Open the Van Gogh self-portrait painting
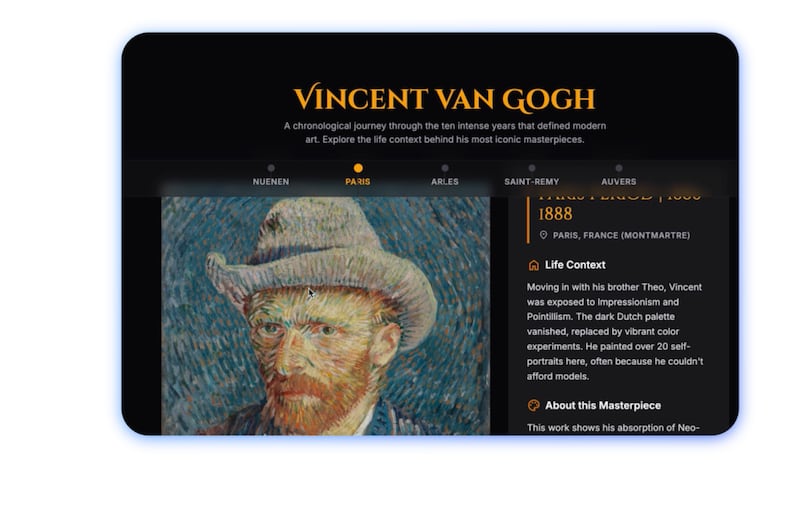This screenshot has width=800, height=507. [326, 316]
